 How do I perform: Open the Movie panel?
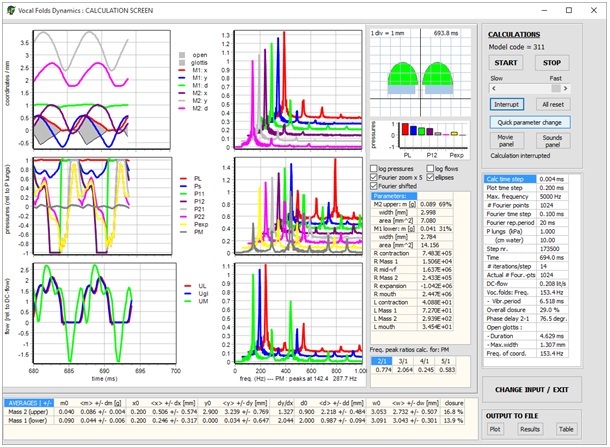point(505,140)
